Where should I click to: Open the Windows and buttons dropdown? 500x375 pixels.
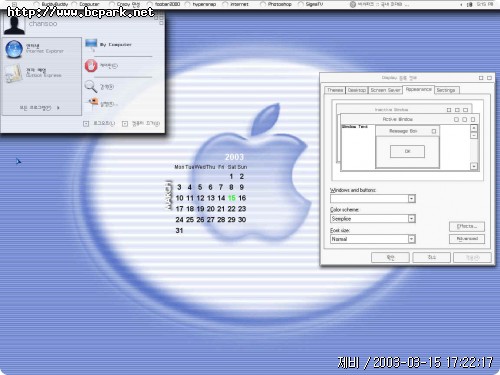coord(412,199)
